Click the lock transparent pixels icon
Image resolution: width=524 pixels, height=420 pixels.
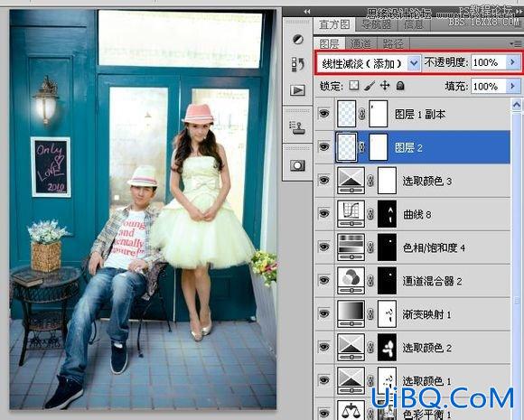click(x=354, y=86)
